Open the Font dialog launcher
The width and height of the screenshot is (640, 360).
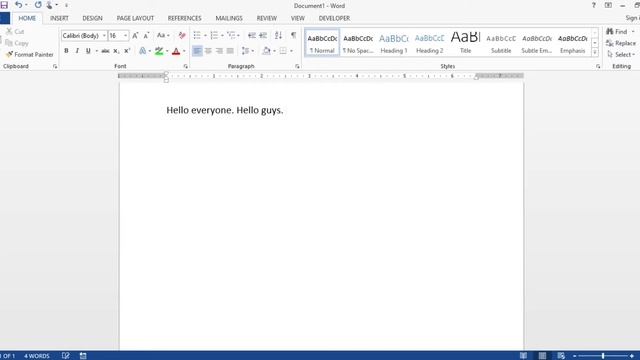click(x=186, y=66)
